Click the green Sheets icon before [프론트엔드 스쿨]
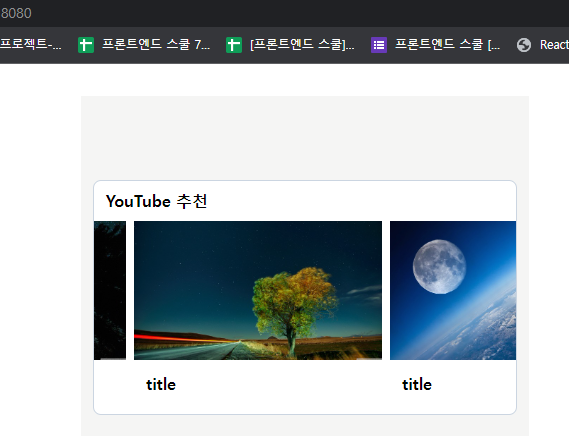The width and height of the screenshot is (569, 436). pos(234,45)
